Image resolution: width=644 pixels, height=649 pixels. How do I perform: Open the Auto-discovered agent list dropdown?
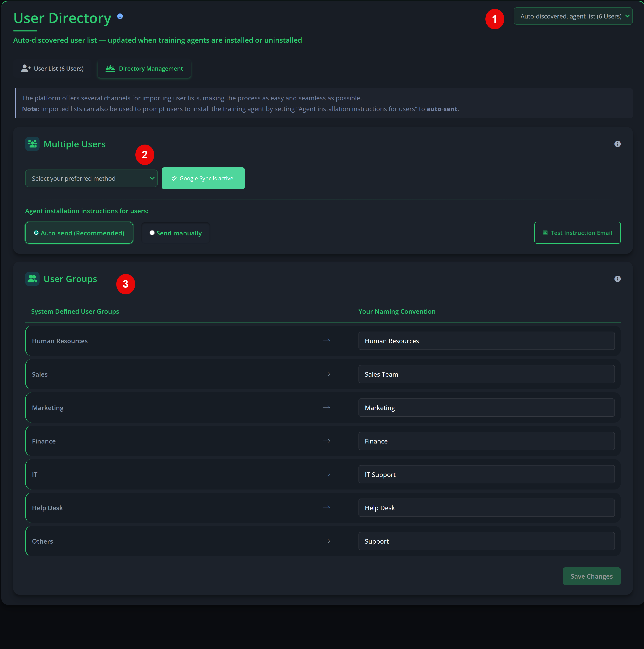tap(573, 16)
